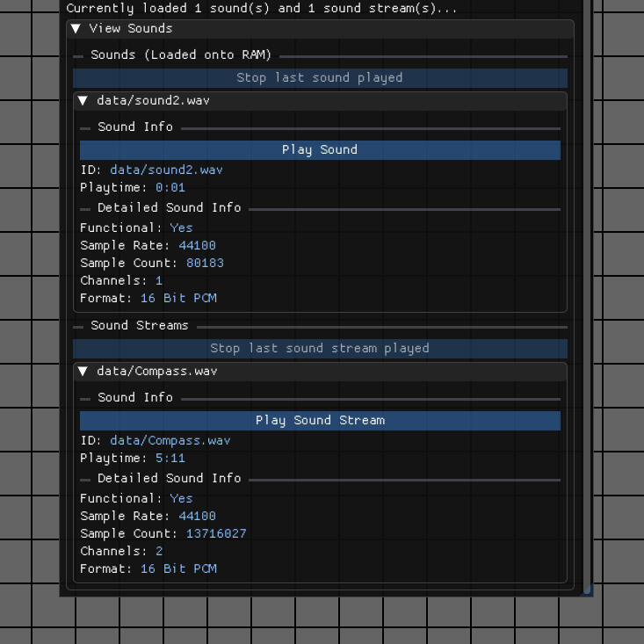Viewport: 644px width, 644px height.
Task: Click the sample count value 80183
Action: pos(205,263)
